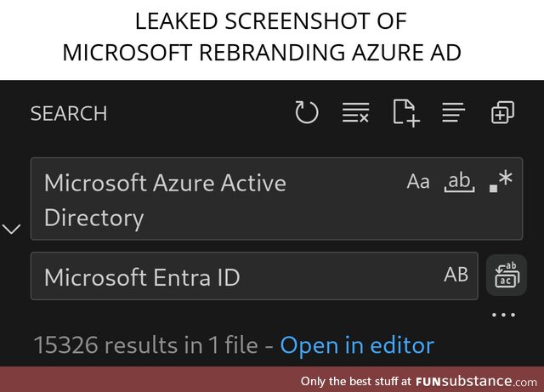This screenshot has height=392, width=544.
Task: Click the Replace All icon
Action: point(506,276)
